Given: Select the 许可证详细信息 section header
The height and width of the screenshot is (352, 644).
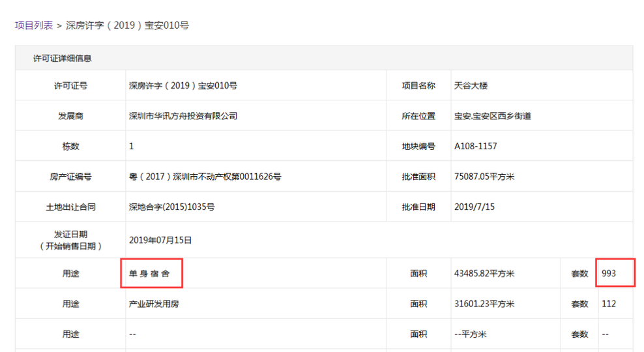Looking at the screenshot, I should (x=63, y=58).
